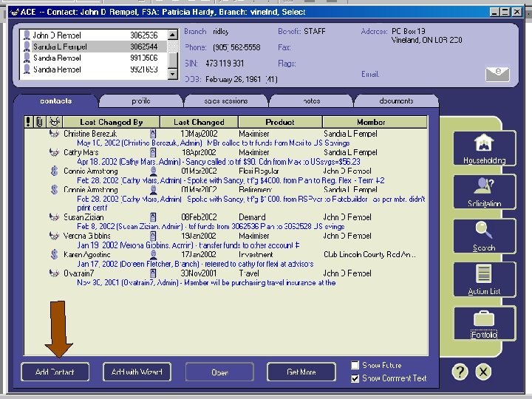Click the Add Contact button
The height and width of the screenshot is (399, 532).
coord(55,372)
